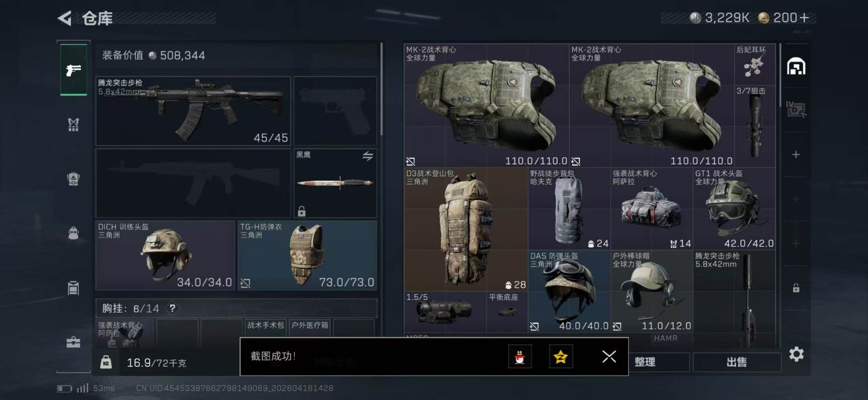Image resolution: width=868 pixels, height=400 pixels.
Task: Share screenshot via QQ penguin icon
Action: point(520,356)
